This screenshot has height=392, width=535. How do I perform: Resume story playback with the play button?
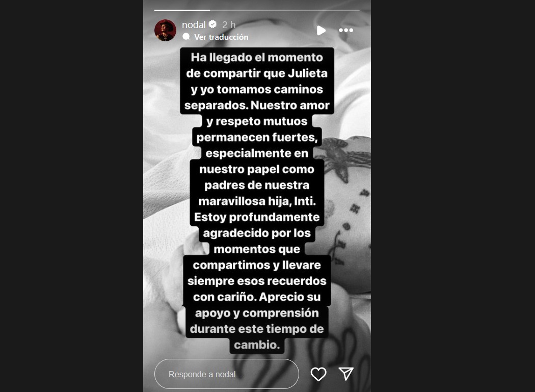320,31
